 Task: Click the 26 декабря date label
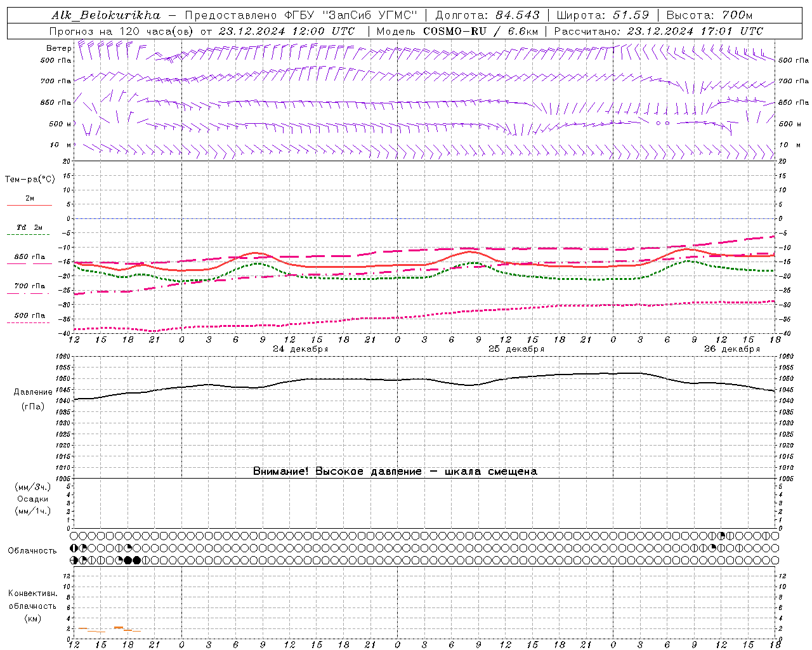732,349
